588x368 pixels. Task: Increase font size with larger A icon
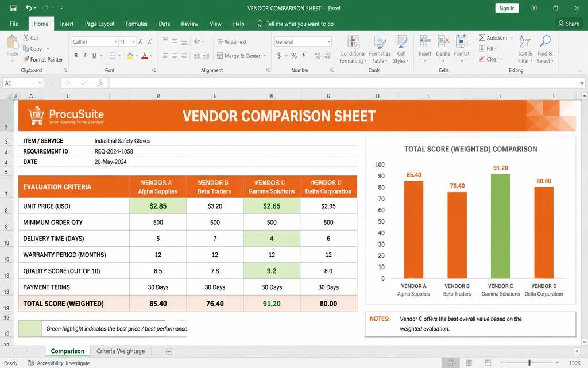[x=141, y=41]
